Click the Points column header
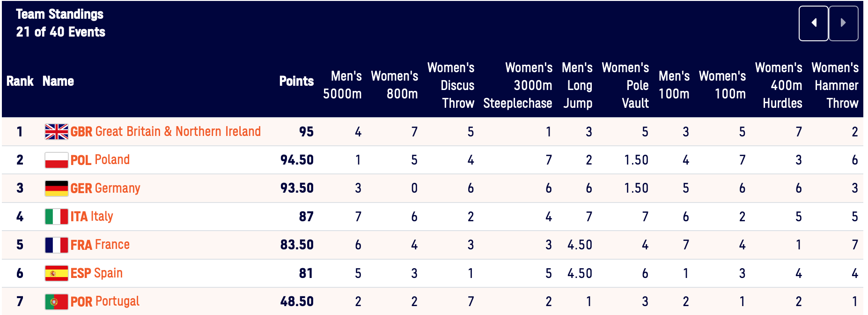This screenshot has height=315, width=868. (x=296, y=81)
